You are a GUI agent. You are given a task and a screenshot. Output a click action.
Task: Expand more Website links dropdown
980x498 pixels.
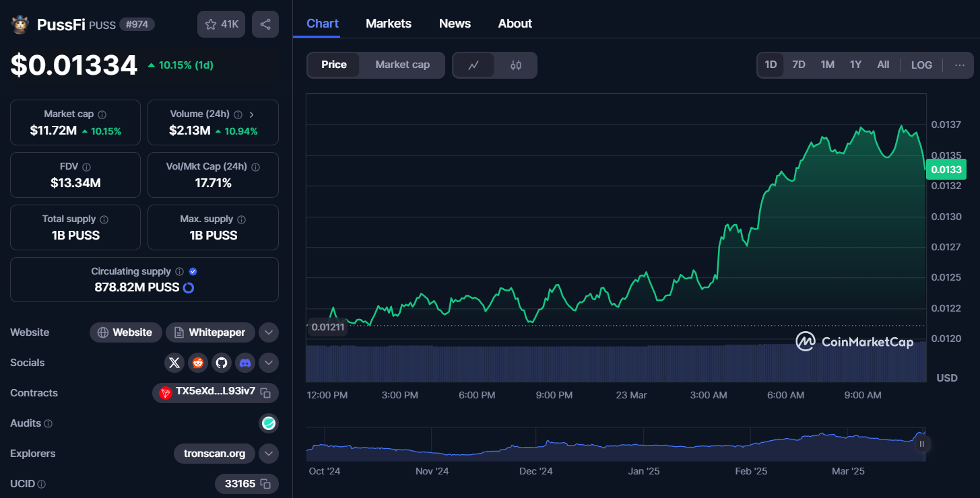(269, 332)
